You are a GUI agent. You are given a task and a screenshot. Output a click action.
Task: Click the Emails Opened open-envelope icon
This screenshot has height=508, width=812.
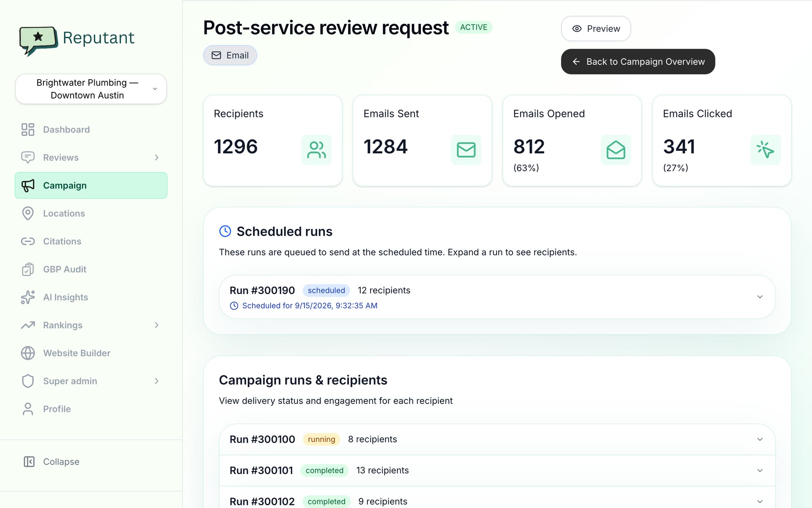(x=616, y=150)
